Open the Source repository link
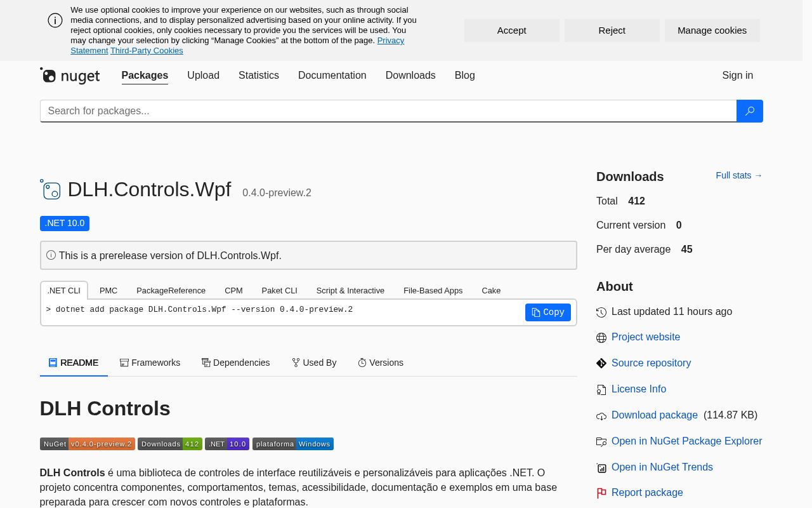812x508 pixels. coord(651,363)
